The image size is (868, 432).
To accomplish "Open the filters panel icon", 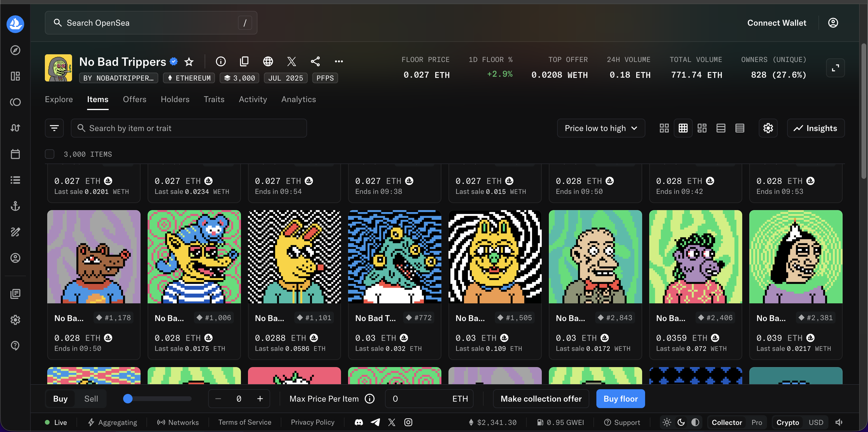I will click(x=54, y=128).
